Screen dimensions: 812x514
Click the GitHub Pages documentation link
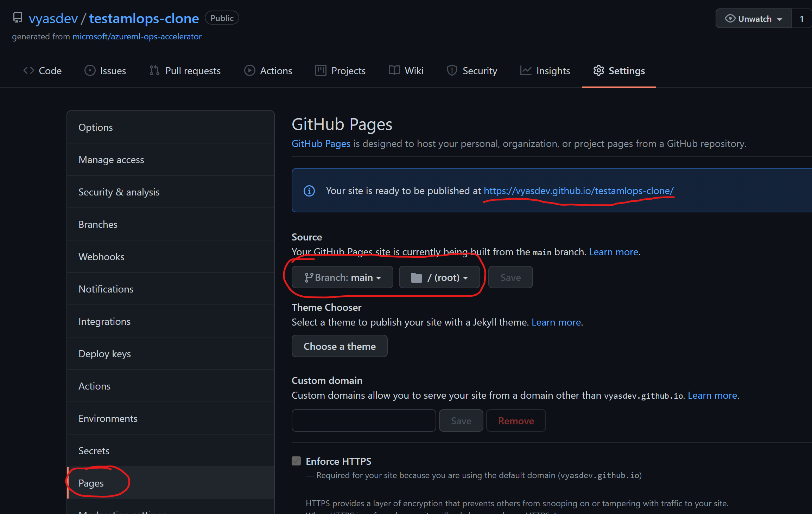321,143
